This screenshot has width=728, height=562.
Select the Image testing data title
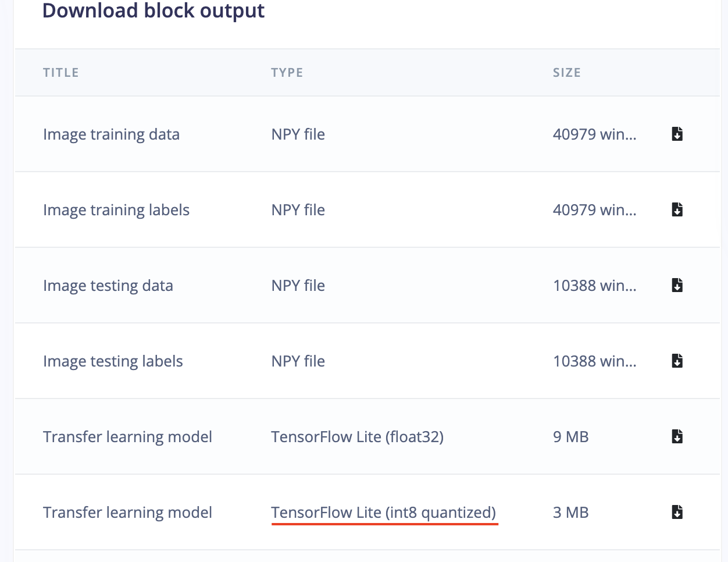[x=108, y=286]
